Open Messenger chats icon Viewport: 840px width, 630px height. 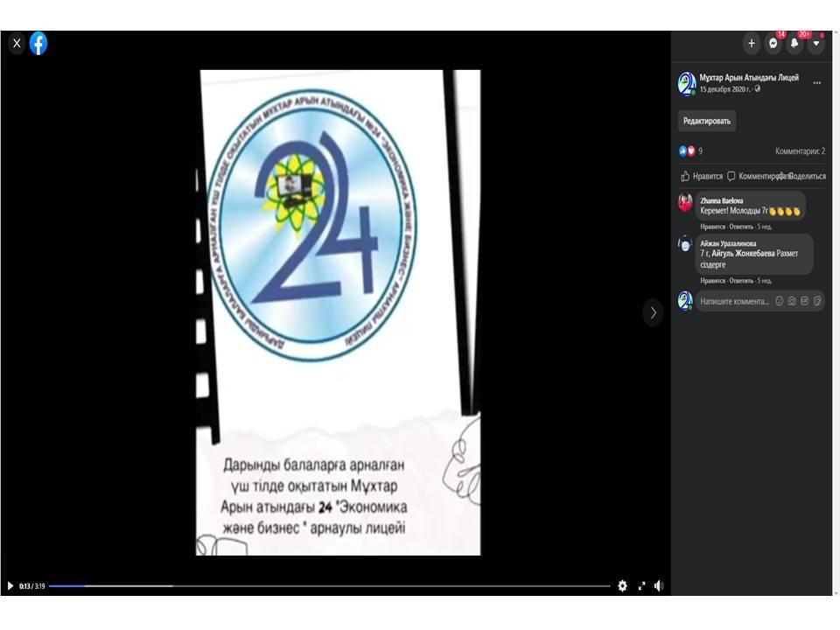(x=773, y=43)
